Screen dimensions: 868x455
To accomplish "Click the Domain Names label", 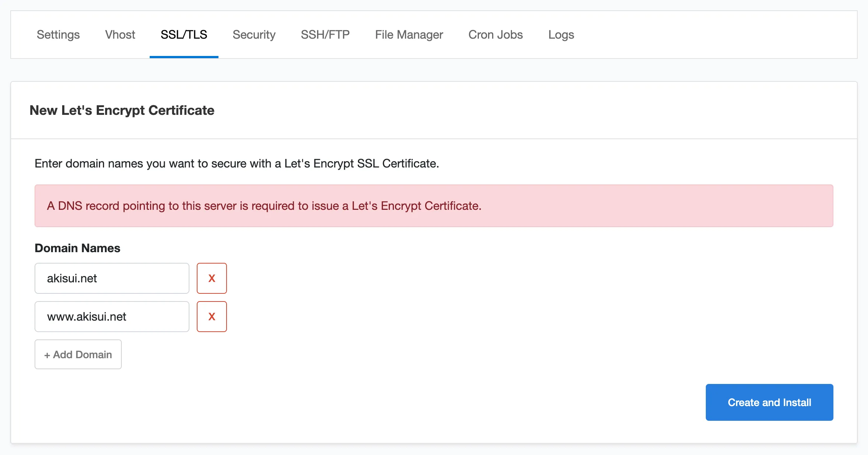I will pos(78,248).
